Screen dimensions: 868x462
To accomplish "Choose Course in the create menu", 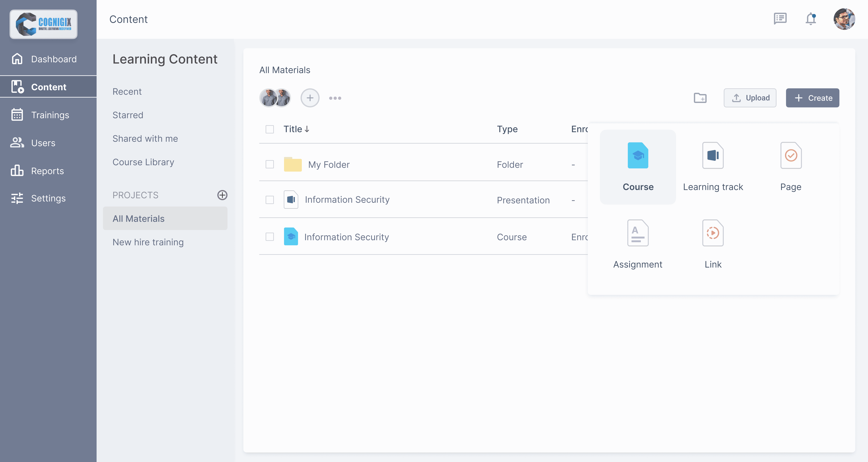I will 637,167.
